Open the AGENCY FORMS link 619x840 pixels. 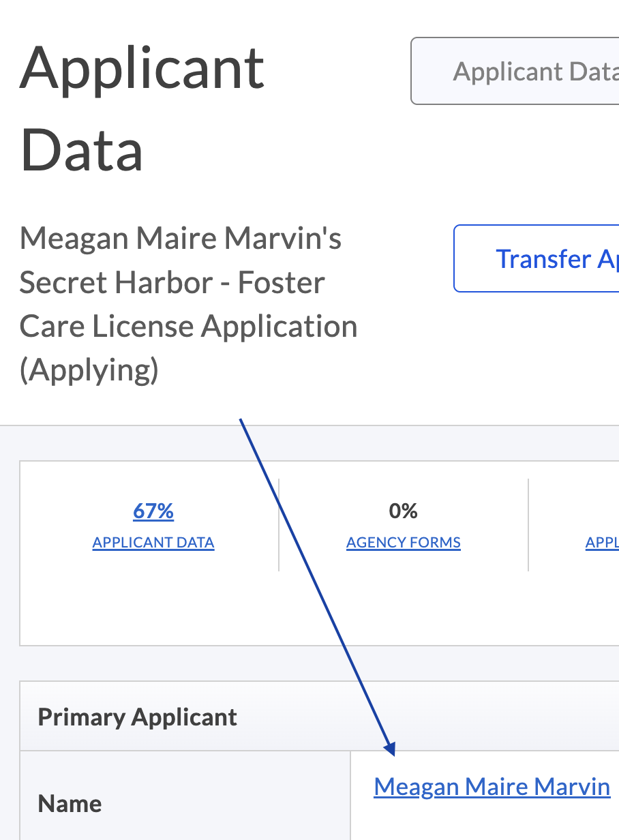404,543
